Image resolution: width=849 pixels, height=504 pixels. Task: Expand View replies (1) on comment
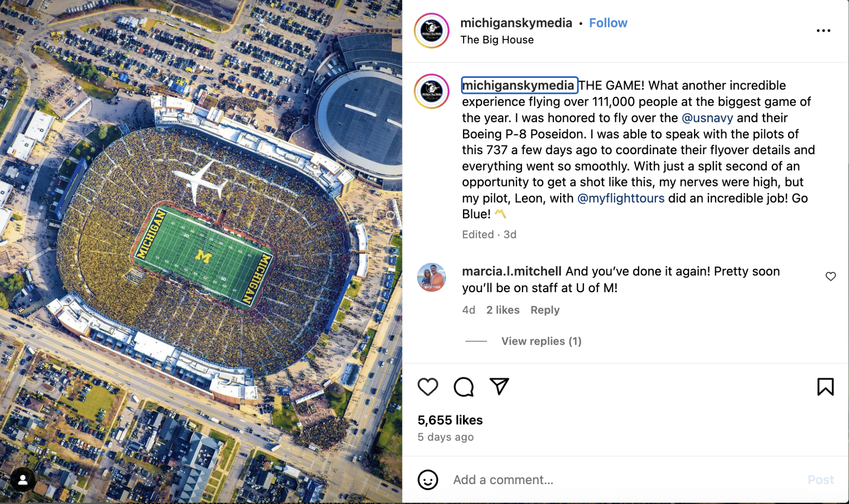[x=541, y=341]
